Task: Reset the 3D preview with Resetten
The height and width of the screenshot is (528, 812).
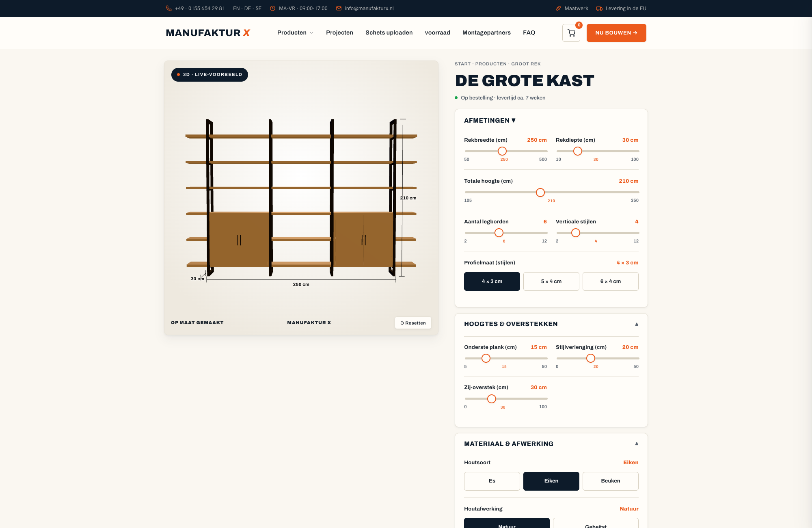Action: point(413,323)
